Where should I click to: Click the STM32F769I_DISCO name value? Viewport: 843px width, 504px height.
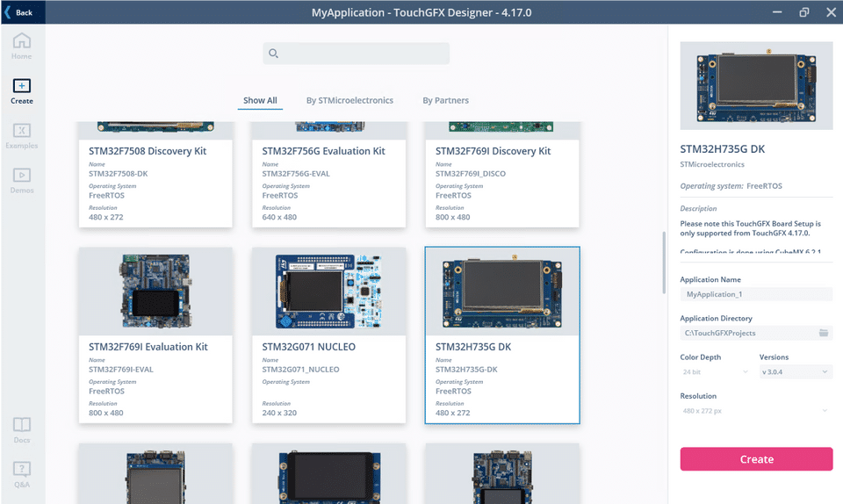[x=471, y=174]
